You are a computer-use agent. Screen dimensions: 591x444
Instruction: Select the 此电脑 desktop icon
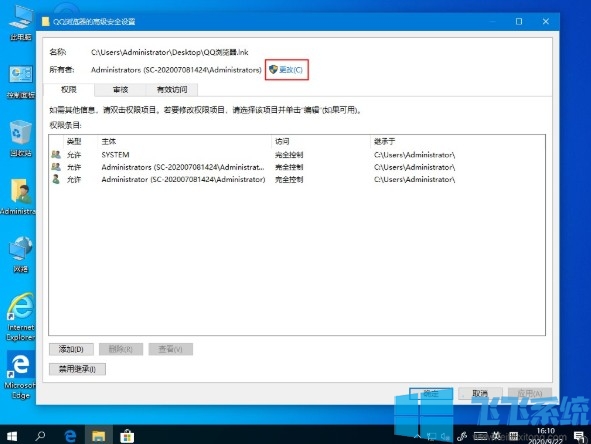click(20, 23)
